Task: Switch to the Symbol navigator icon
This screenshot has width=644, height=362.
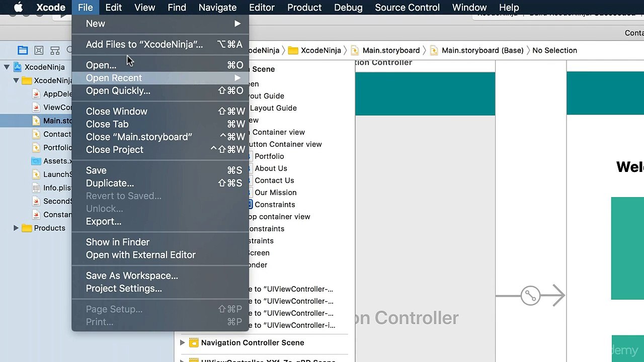Action: 55,50
